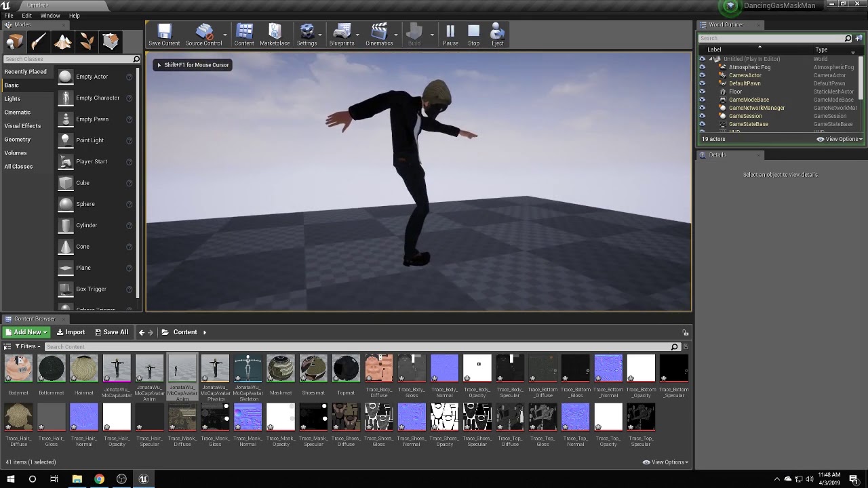The width and height of the screenshot is (868, 488).
Task: Click the Sphere placement icon
Action: [x=65, y=204]
